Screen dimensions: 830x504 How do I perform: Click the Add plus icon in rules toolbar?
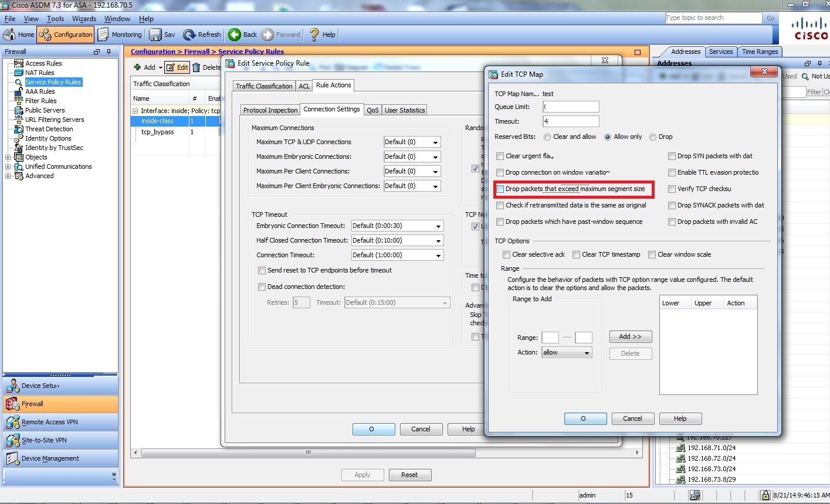click(x=137, y=67)
